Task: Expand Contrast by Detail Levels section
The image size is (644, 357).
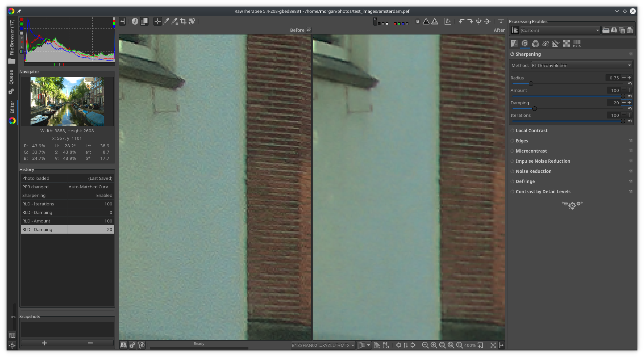Action: [543, 192]
